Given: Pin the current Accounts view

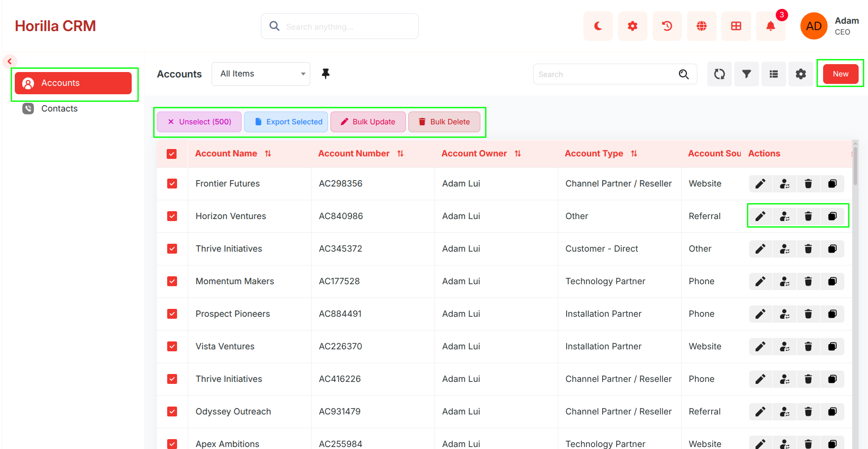Looking at the screenshot, I should (325, 74).
